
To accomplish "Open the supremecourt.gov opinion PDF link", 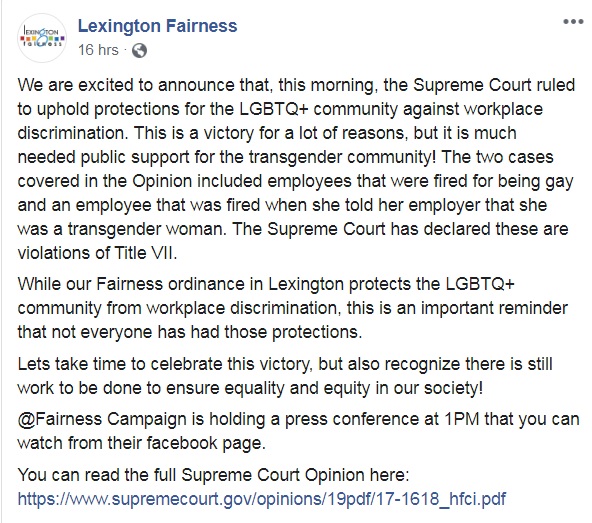I will click(x=262, y=498).
